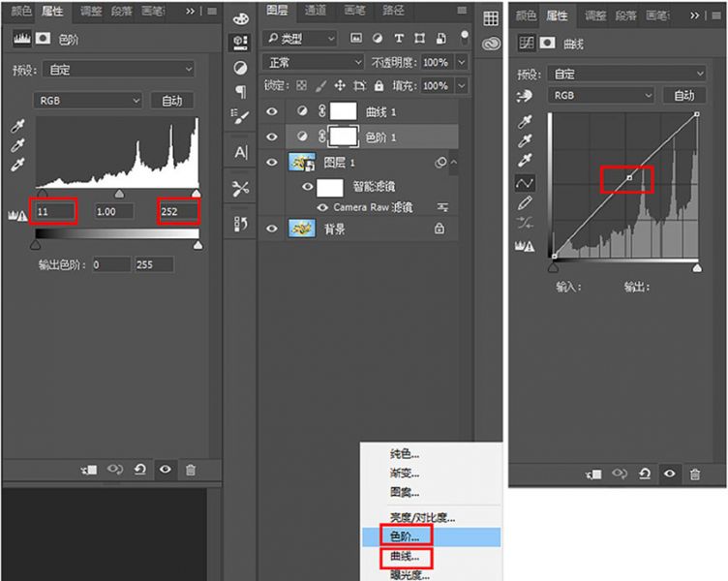
Task: Select edit points curve tool in Curves panel
Action: pos(525,183)
